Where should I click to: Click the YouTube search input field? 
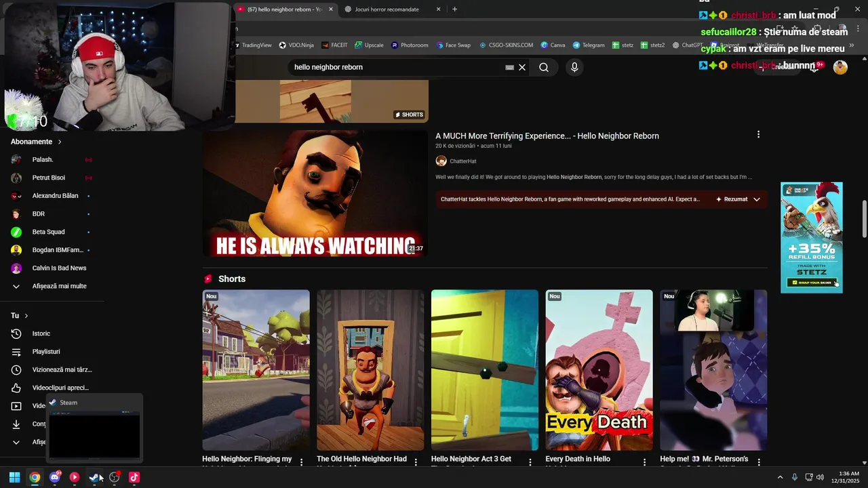click(x=397, y=67)
